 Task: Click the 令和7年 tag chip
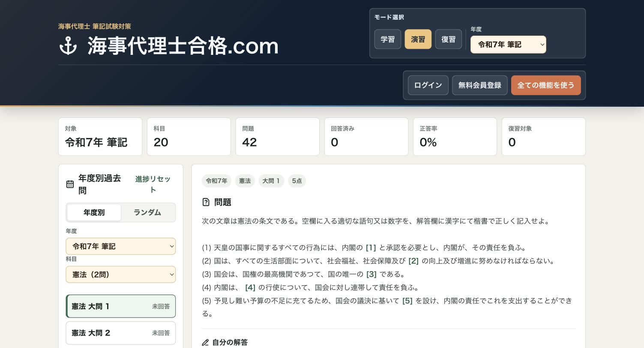pos(217,181)
